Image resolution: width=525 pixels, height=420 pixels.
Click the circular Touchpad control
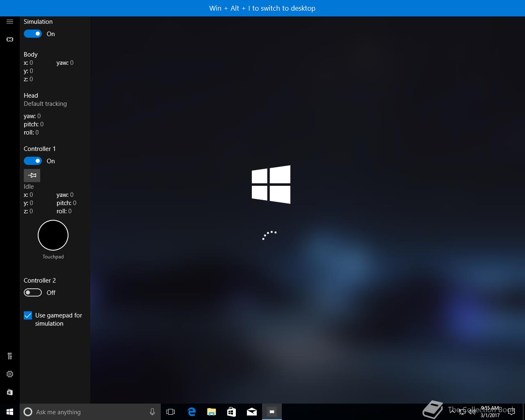pyautogui.click(x=53, y=235)
